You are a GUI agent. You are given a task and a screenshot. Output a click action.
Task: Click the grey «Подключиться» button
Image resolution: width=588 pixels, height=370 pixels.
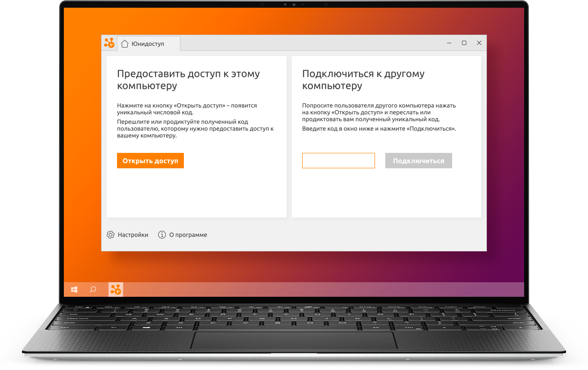419,161
